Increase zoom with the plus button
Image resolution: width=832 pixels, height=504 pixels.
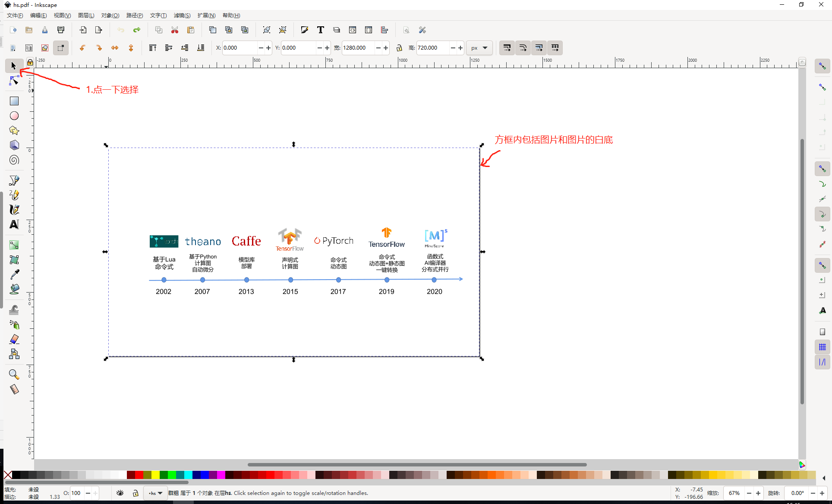pyautogui.click(x=758, y=493)
